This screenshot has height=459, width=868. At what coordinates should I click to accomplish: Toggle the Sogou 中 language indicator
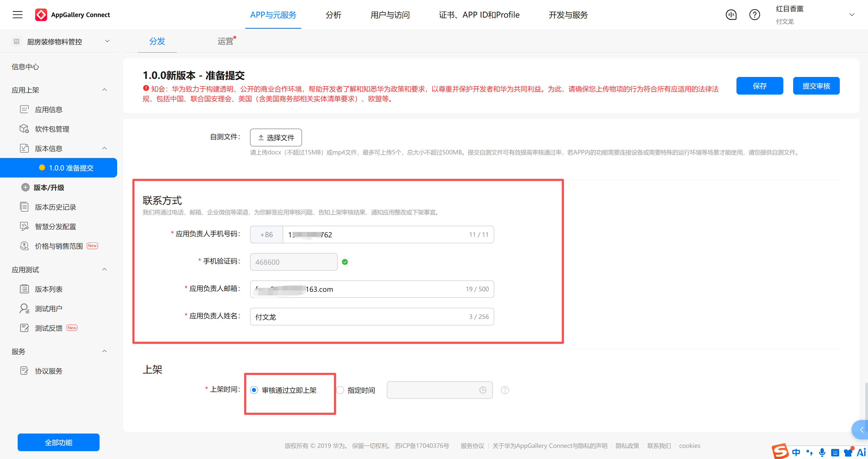(x=796, y=452)
